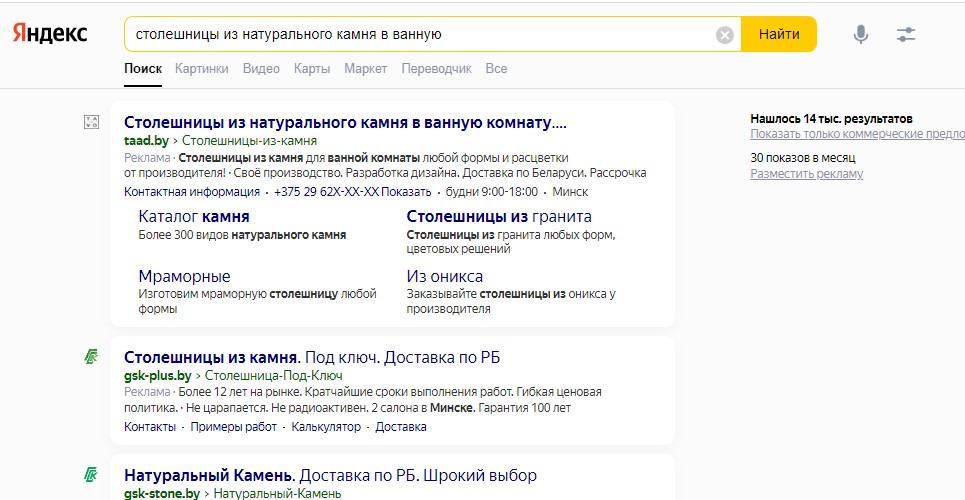This screenshot has height=500, width=965.
Task: Click the 'будни 9:00-18:00' working hours text
Action: tap(492, 192)
